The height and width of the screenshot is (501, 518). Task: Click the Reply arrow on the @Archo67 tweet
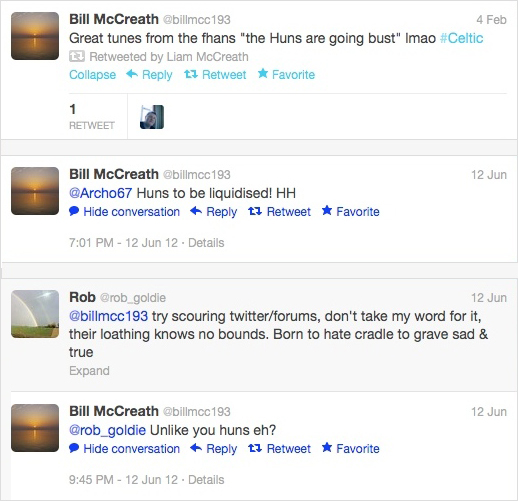[196, 211]
